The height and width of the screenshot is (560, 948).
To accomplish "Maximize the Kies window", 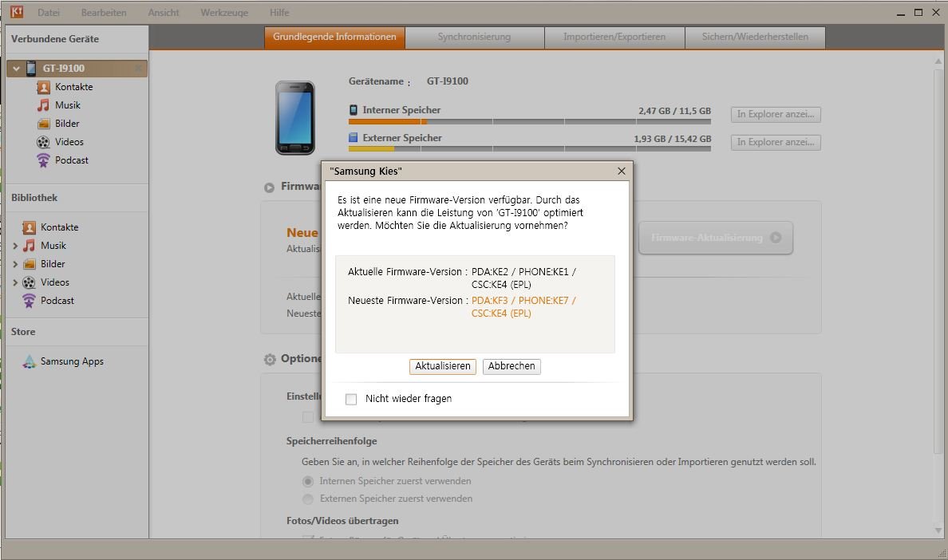I will tap(918, 12).
